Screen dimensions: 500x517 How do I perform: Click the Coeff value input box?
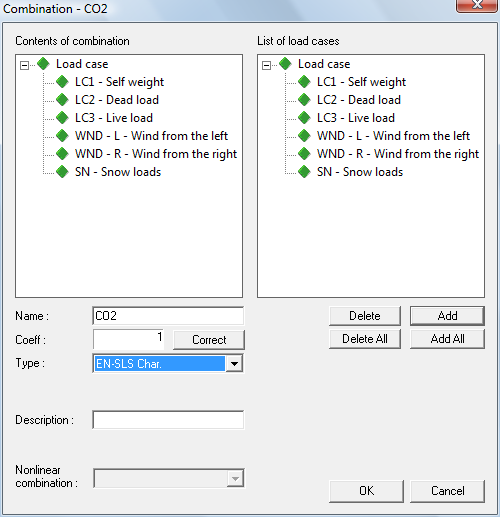coord(128,339)
